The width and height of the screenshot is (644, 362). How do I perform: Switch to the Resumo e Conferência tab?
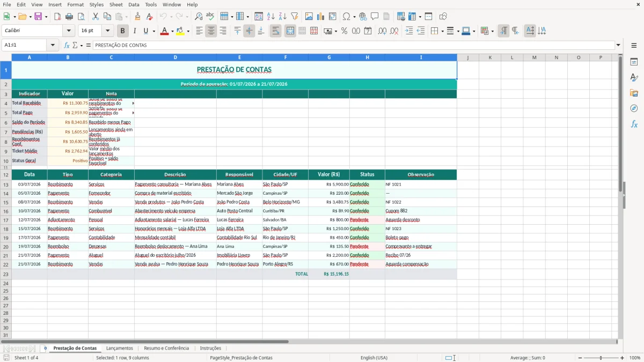coord(166,348)
